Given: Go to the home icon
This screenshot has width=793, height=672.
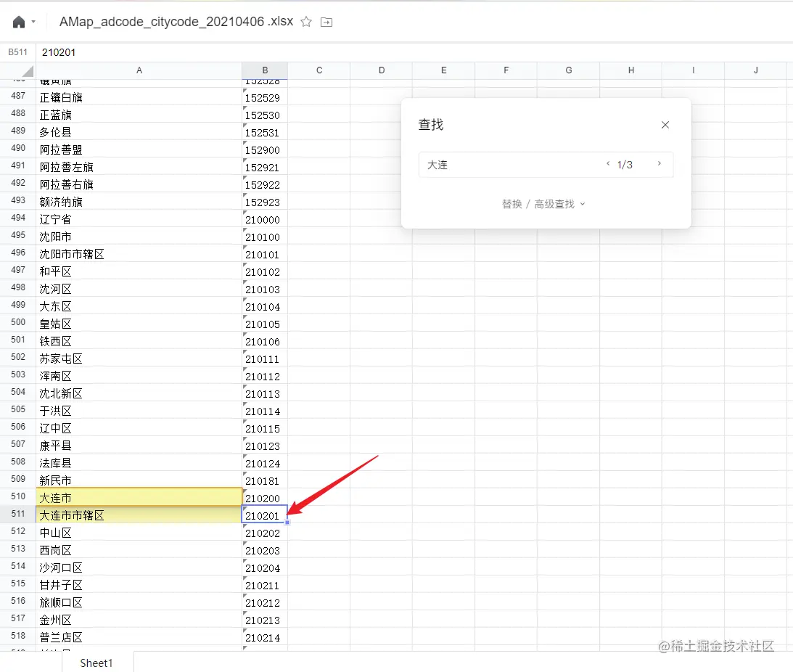Looking at the screenshot, I should [19, 22].
